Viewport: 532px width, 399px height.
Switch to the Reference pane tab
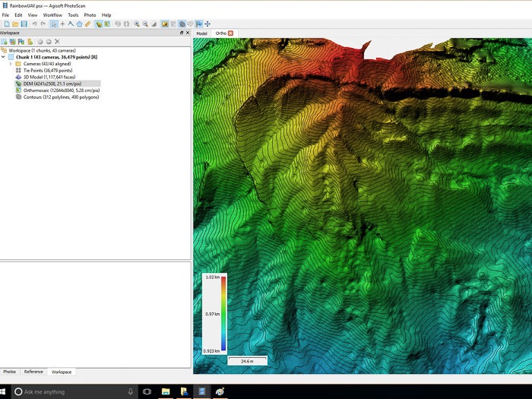(x=33, y=372)
